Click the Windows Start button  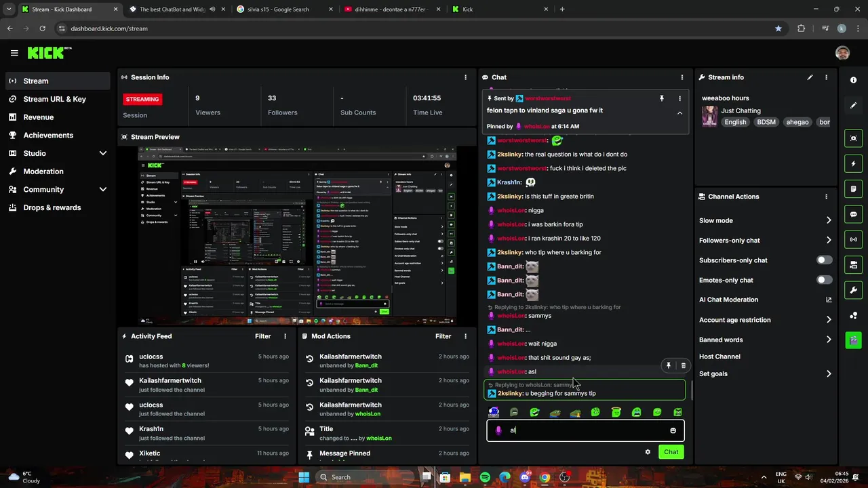(304, 477)
